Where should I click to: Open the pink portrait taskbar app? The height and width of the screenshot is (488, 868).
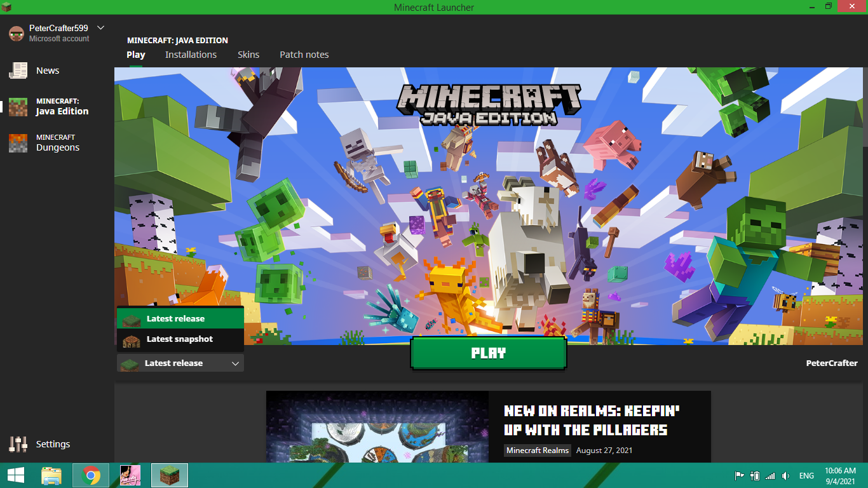(x=130, y=475)
